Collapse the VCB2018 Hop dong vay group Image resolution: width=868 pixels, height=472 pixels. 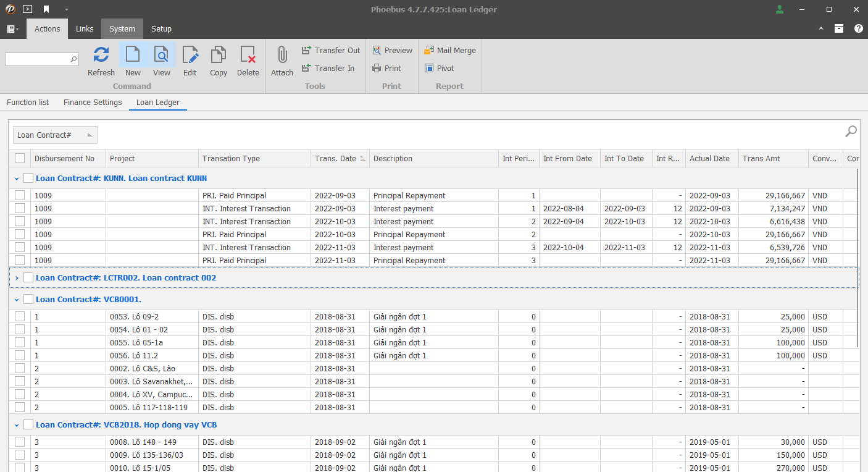coord(17,425)
